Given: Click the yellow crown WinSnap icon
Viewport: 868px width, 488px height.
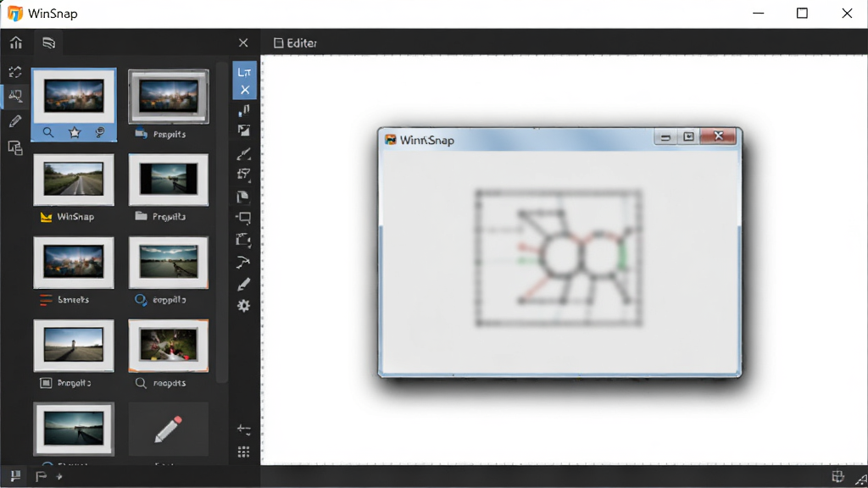Looking at the screenshot, I should click(x=46, y=217).
